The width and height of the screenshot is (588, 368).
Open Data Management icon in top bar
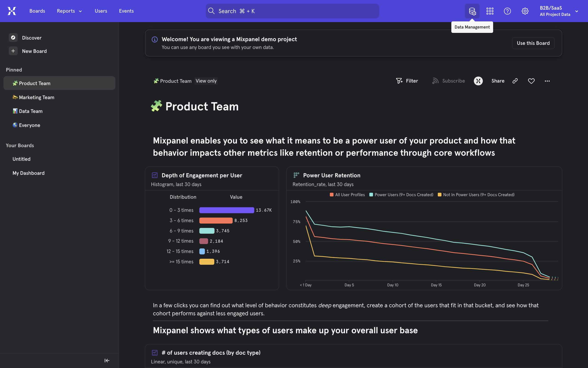point(472,11)
